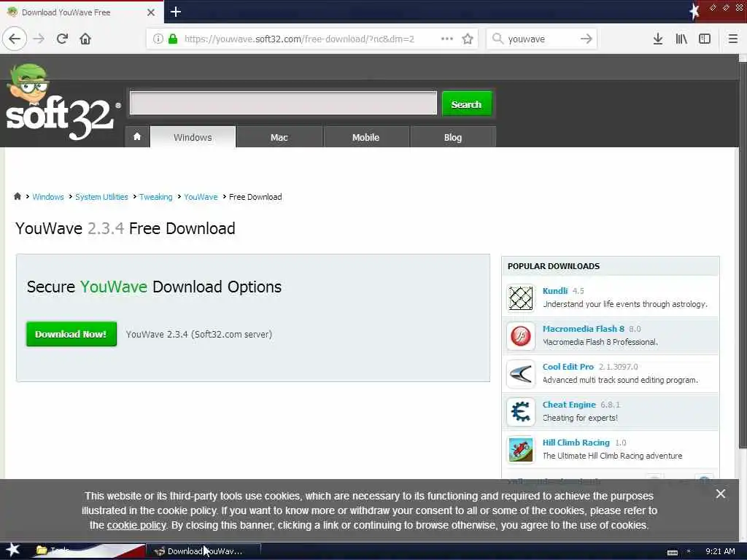This screenshot has width=747, height=560.
Task: Click the POPULAR DOWNLOADS heading
Action: point(554,266)
